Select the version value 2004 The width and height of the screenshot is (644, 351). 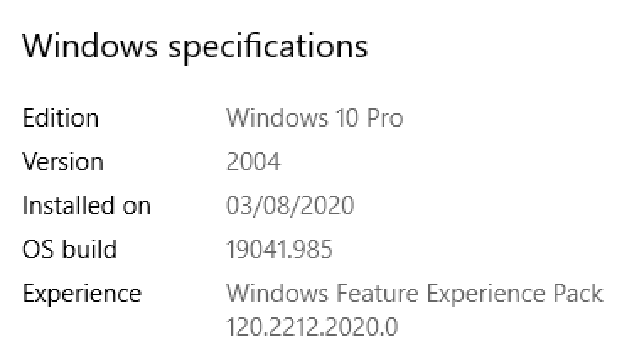tap(254, 162)
